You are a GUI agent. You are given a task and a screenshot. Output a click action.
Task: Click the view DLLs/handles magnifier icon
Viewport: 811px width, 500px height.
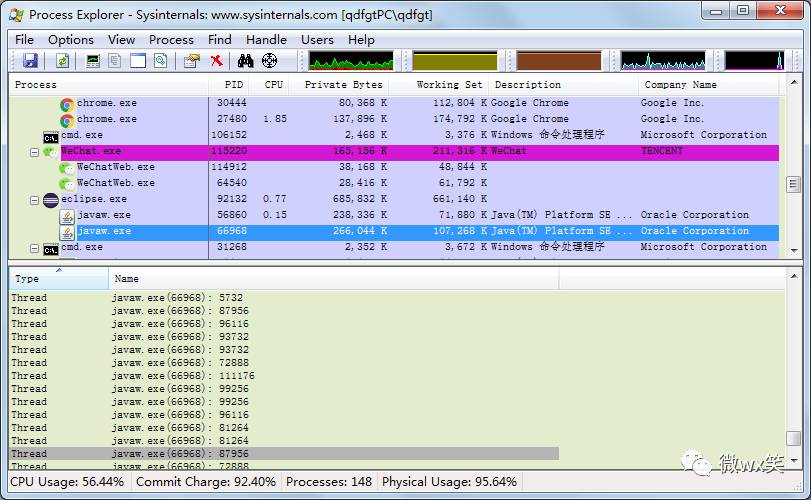160,60
